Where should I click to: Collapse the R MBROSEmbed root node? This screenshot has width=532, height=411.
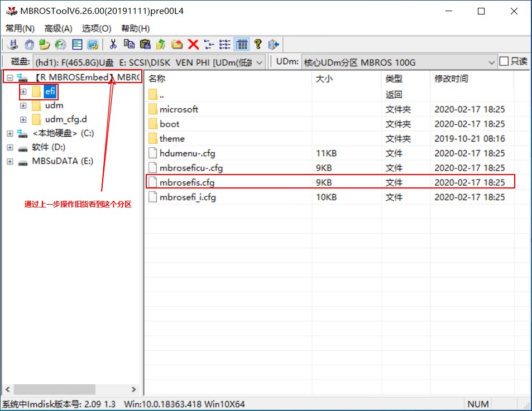10,77
